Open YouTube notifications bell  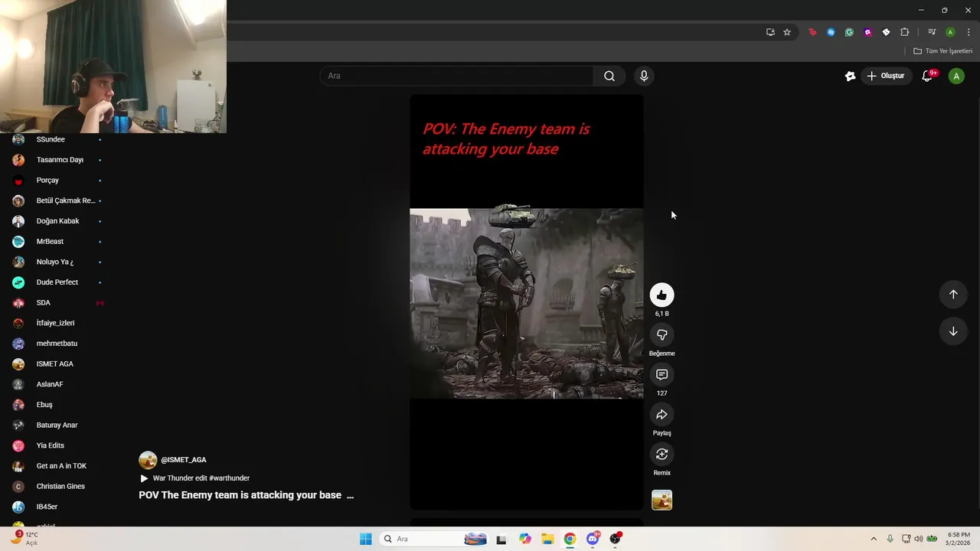(927, 76)
